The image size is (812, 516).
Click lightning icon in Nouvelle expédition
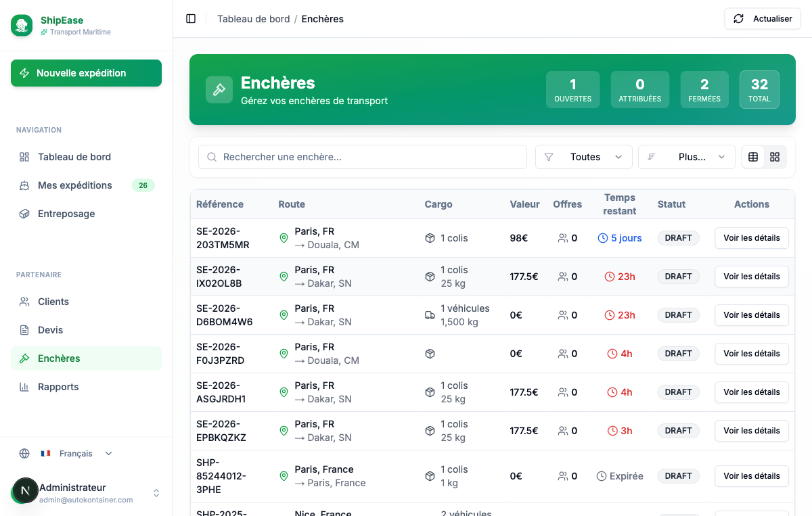click(x=24, y=73)
